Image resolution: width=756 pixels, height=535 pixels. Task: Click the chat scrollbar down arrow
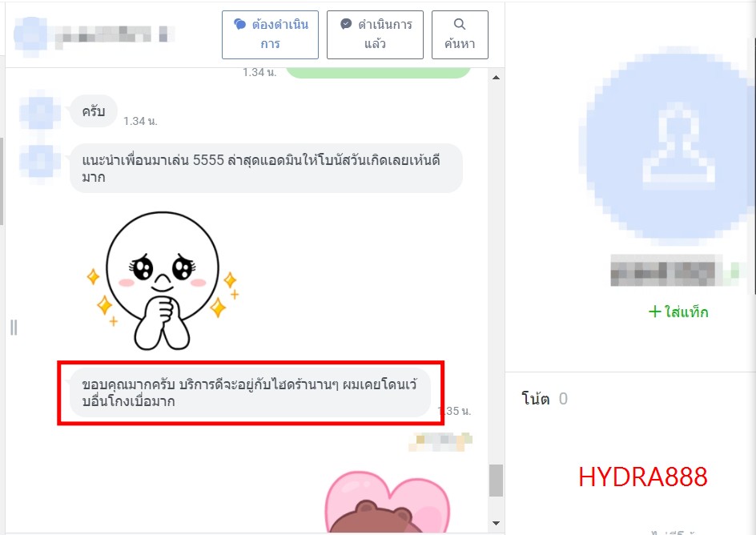[x=496, y=523]
